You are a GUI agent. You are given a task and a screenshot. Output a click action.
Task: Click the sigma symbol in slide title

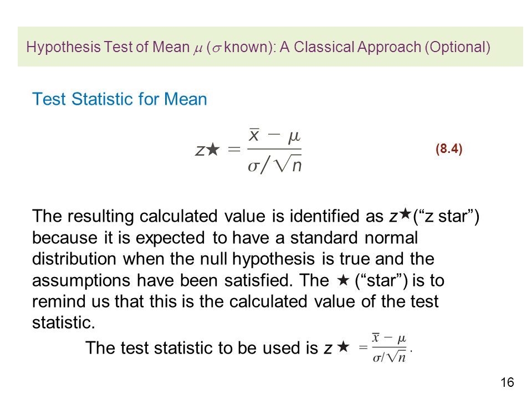tap(217, 49)
